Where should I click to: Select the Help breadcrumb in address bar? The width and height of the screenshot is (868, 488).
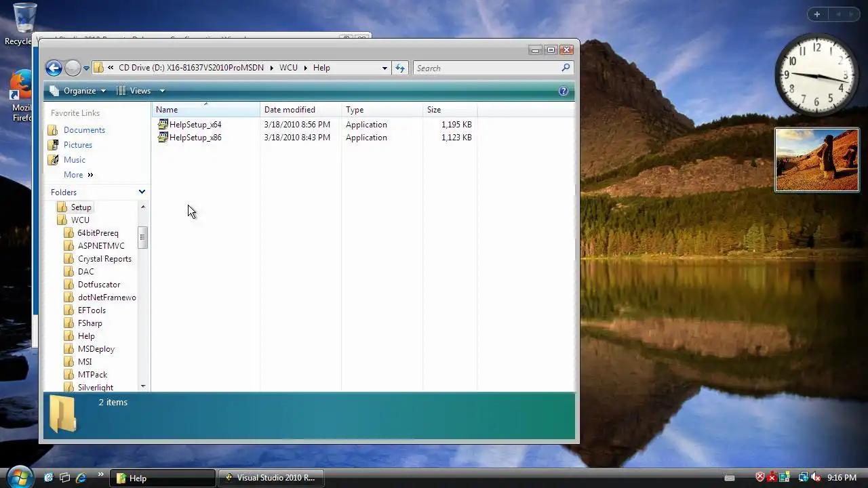coord(321,68)
